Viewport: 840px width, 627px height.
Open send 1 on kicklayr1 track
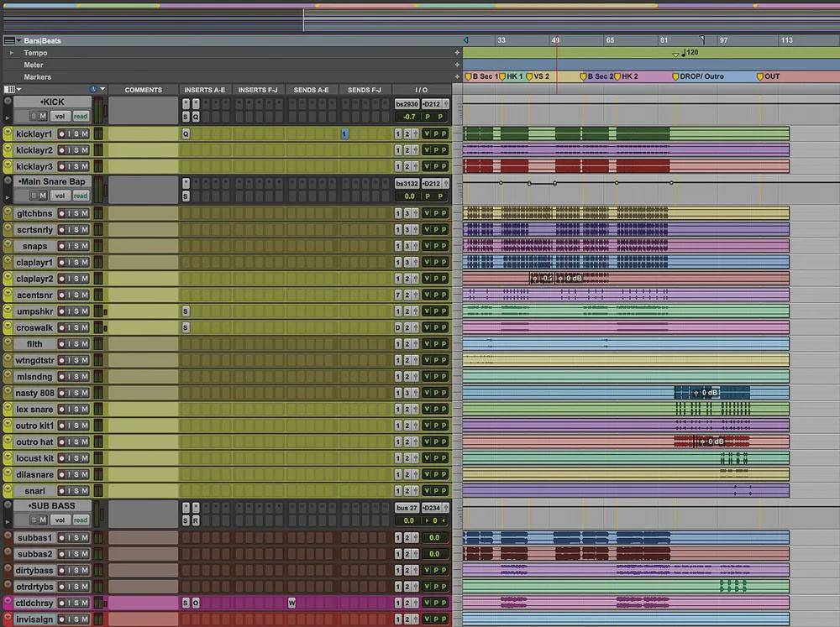[344, 133]
